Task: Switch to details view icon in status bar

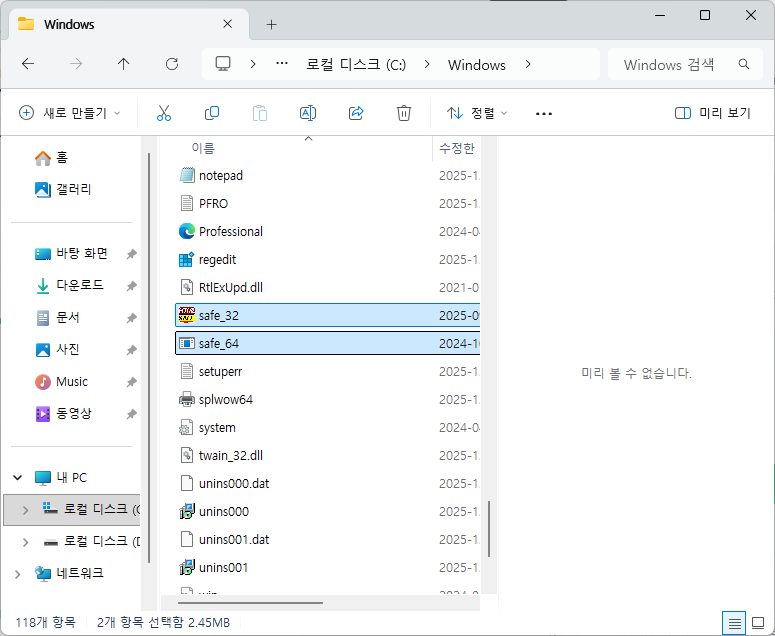Action: (734, 623)
